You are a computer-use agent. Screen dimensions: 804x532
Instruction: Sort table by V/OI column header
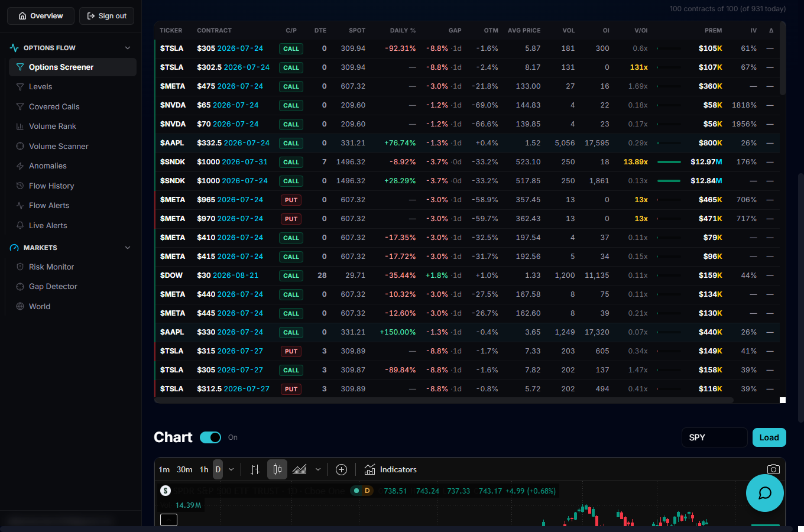point(641,30)
